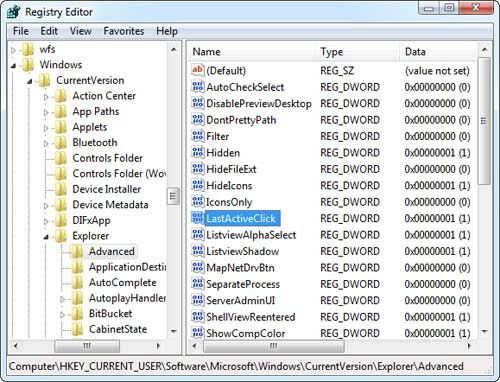Viewport: 500px width, 382px height.
Task: Select the BitBucket key
Action: click(x=110, y=314)
